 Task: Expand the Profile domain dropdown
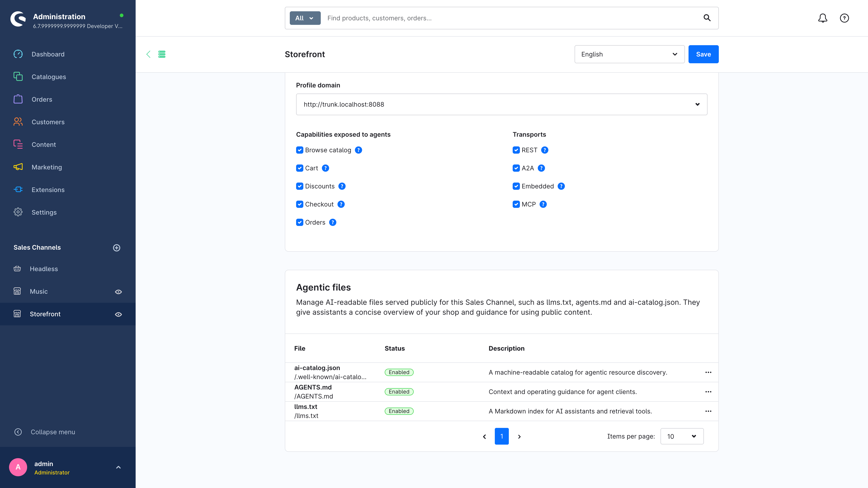[501, 104]
